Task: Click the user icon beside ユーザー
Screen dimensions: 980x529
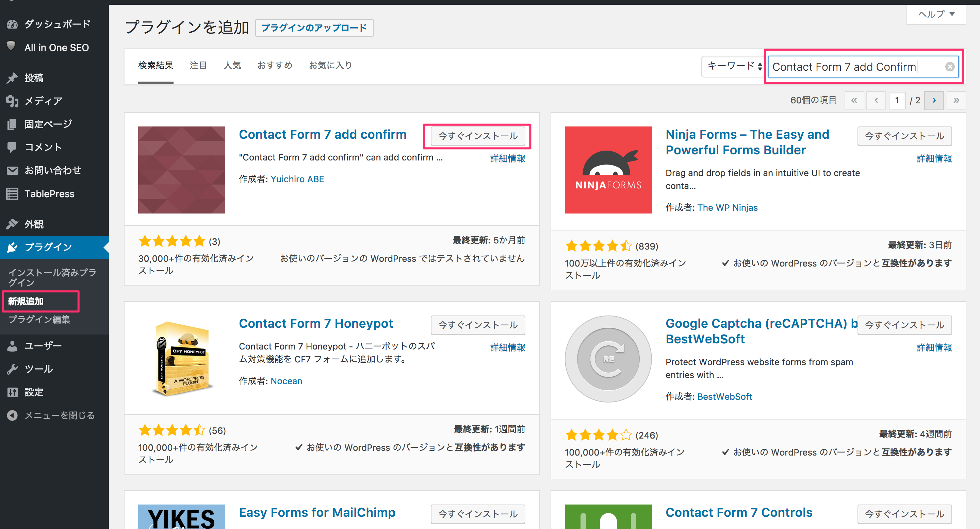Action: (x=12, y=346)
